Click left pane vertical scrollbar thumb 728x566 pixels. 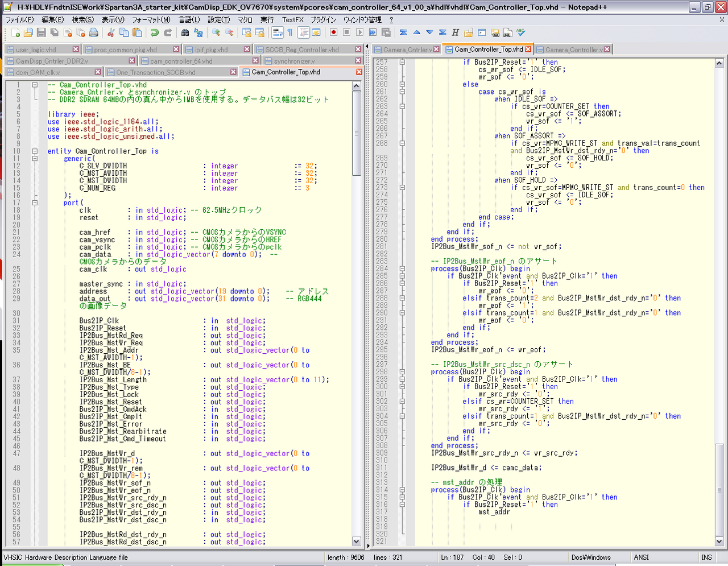click(357, 134)
